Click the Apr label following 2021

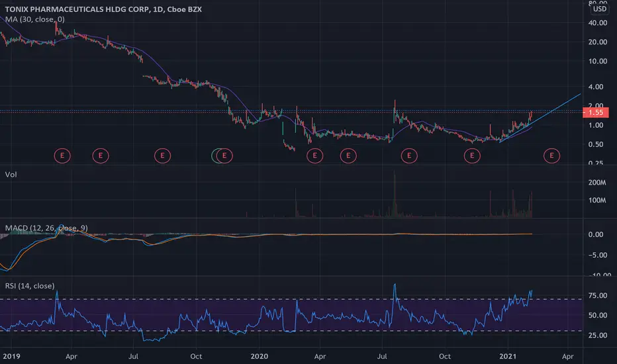pos(567,356)
